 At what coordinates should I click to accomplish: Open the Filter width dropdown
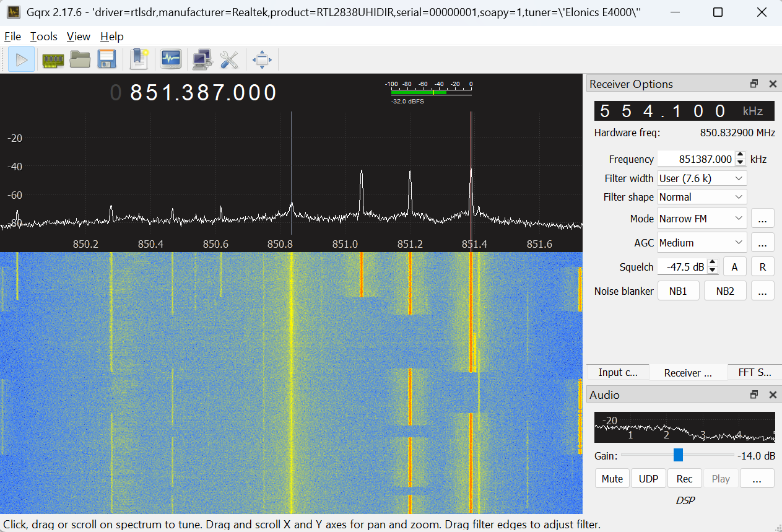click(x=702, y=178)
